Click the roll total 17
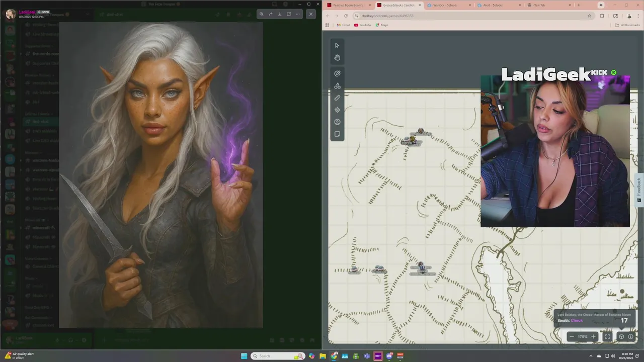The image size is (644, 362). point(624,320)
